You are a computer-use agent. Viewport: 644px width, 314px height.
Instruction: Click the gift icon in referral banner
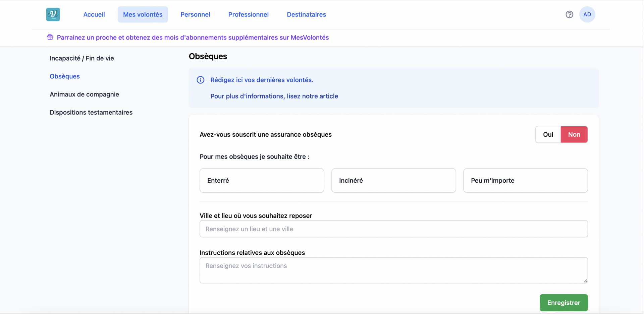point(50,37)
